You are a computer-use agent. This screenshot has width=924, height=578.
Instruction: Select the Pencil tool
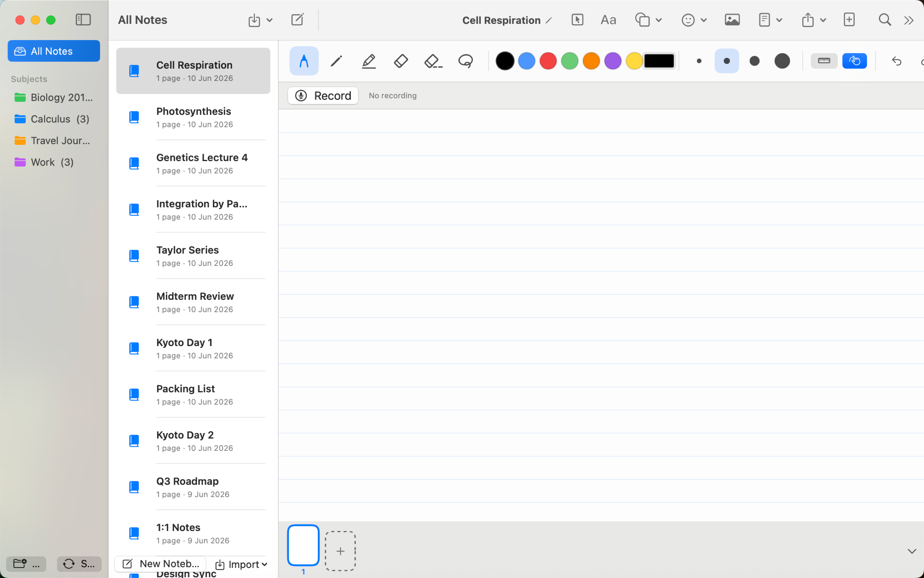(x=336, y=61)
